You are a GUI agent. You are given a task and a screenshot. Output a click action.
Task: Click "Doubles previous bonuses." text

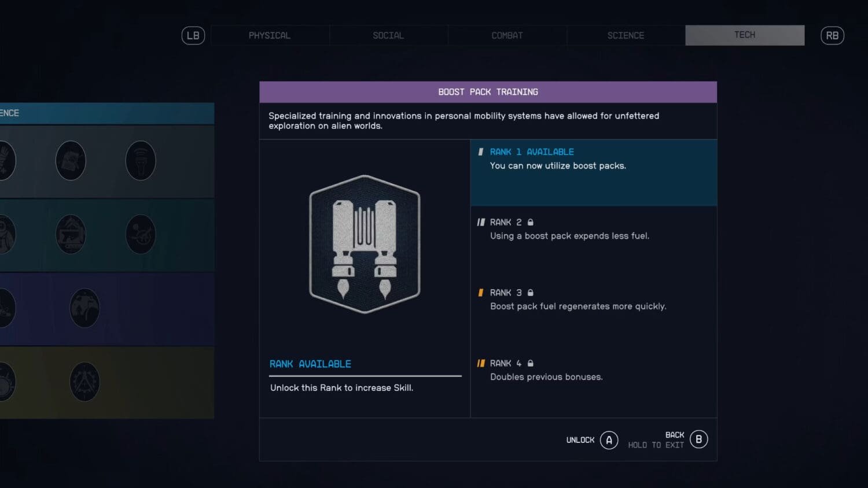click(x=546, y=377)
